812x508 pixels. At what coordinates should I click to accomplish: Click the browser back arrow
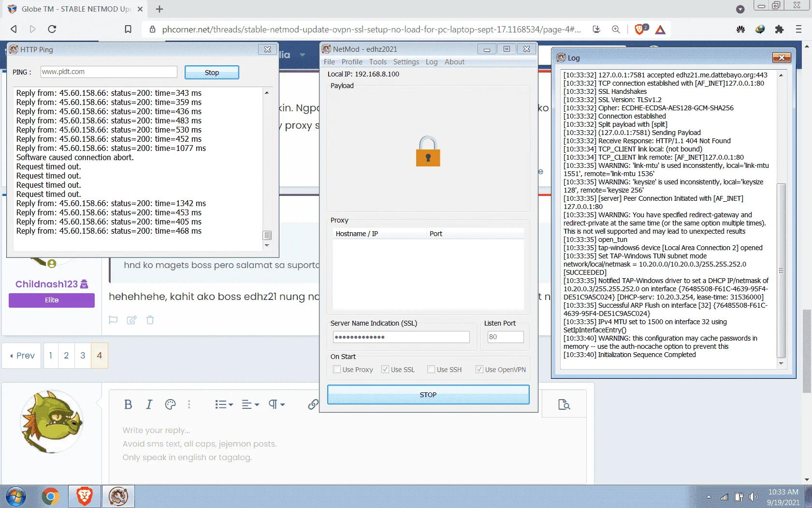click(x=14, y=29)
